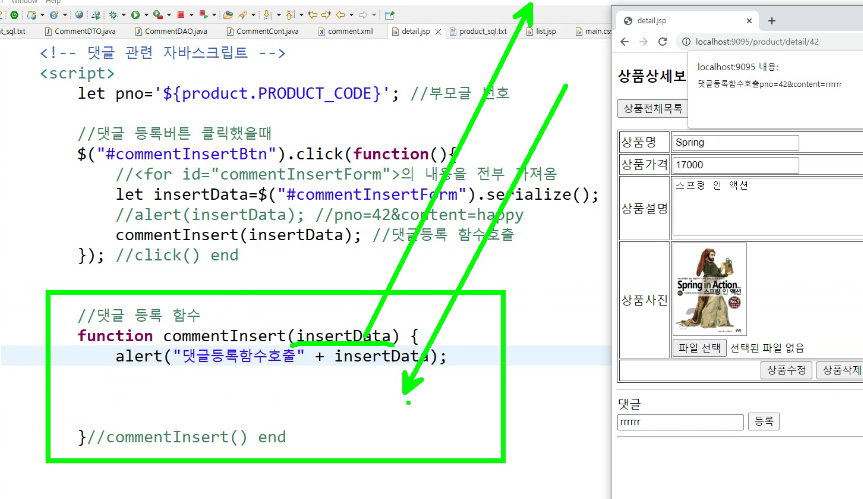Screen dimensions: 863x499
Task: Click the Spring in Action book cover image
Action: pos(709,288)
